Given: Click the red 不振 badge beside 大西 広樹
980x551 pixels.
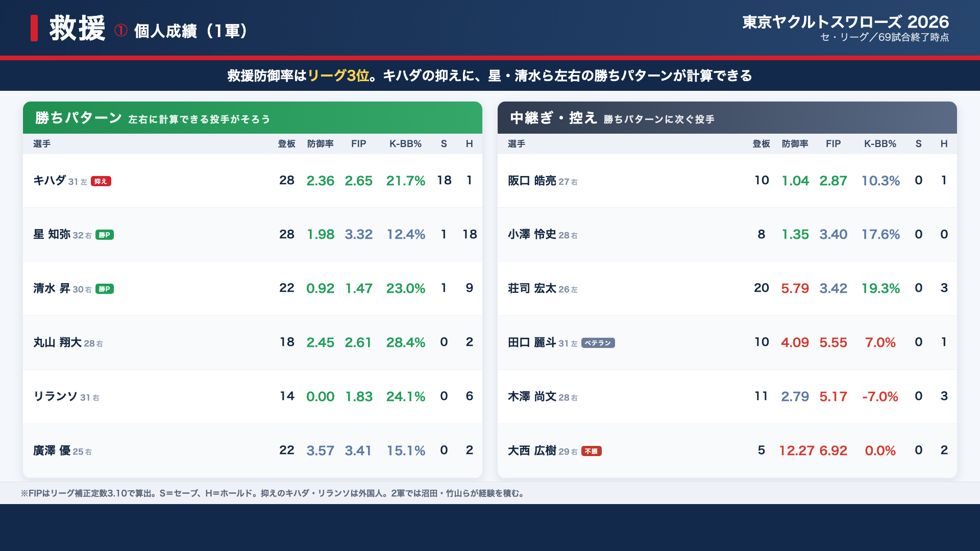Looking at the screenshot, I should tap(592, 451).
